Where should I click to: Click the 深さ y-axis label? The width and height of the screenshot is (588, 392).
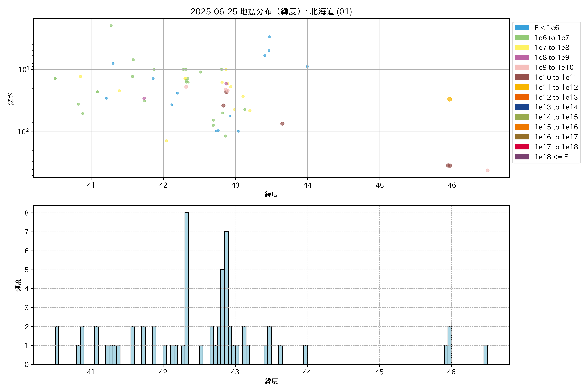click(11, 99)
